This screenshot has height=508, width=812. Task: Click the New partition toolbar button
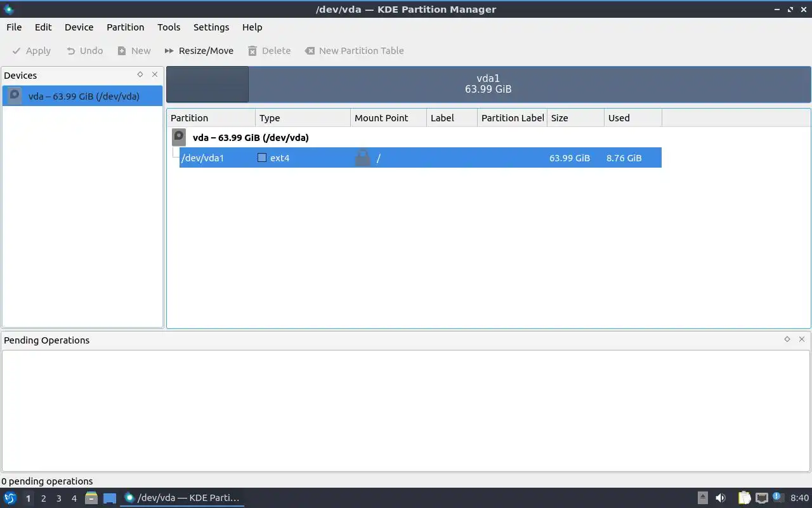coord(134,51)
